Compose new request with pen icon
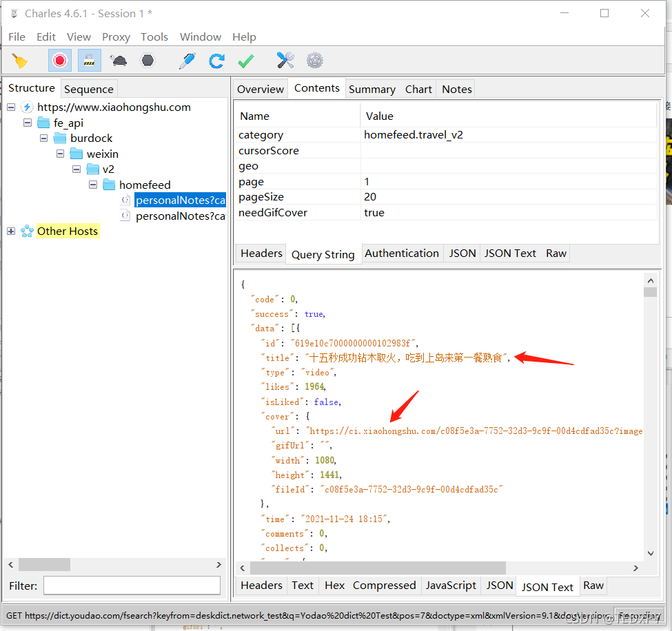The image size is (672, 631). (187, 61)
